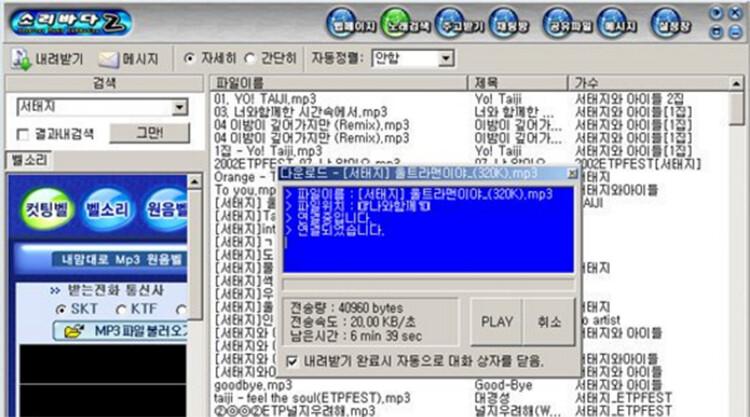Select file taiji - feel the soul(ETPFEST).mp3
This screenshot has height=417, width=750.
coord(312,398)
